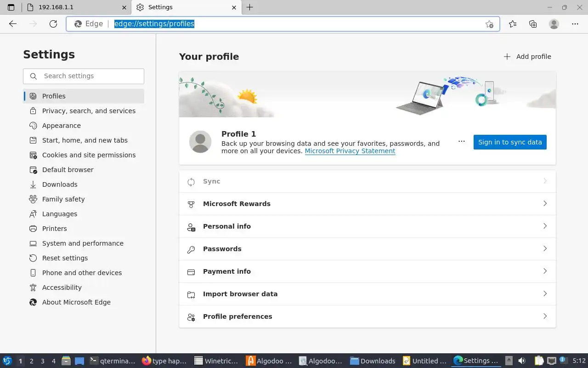Screen dimensions: 588x368
Task: Open the Payment info row
Action: (367, 271)
